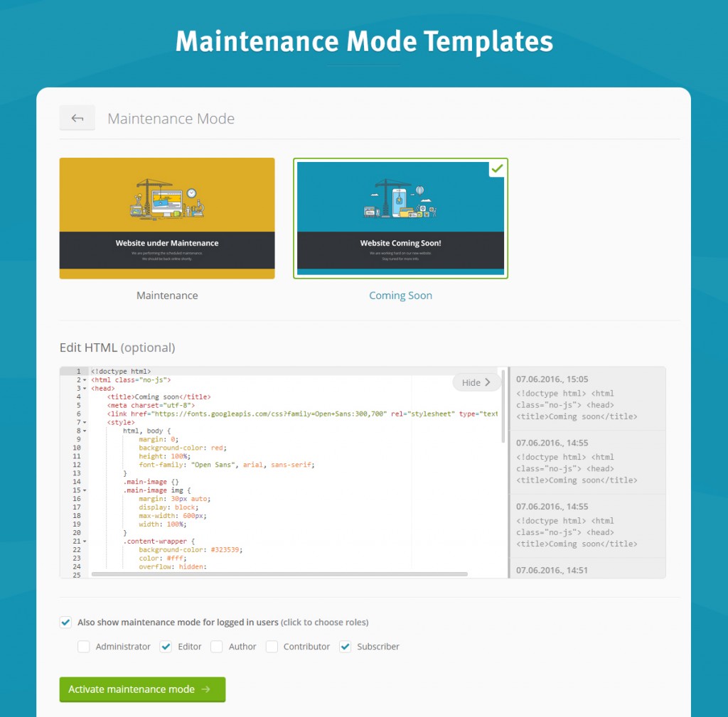Fold the .content-wrapper rule on line 21

pyautogui.click(x=85, y=541)
